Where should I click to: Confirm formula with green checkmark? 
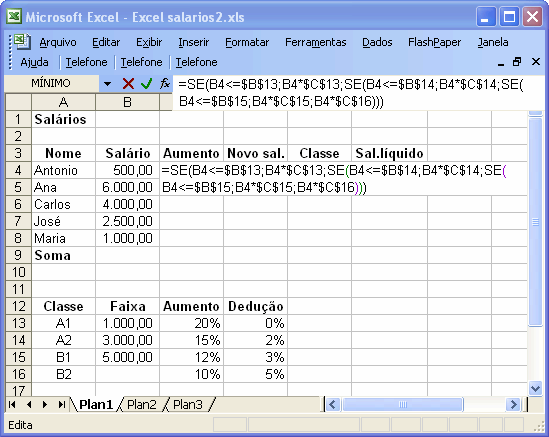pos(146,84)
